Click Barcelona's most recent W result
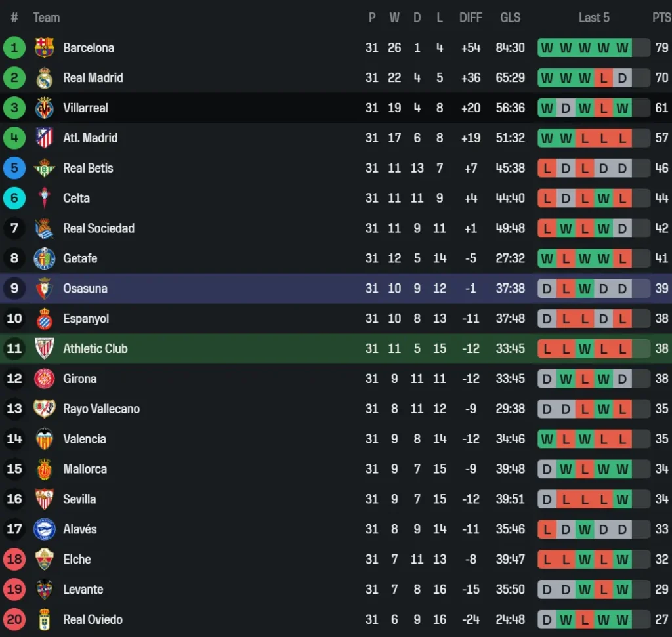Viewport: 672px width, 637px height. (622, 48)
